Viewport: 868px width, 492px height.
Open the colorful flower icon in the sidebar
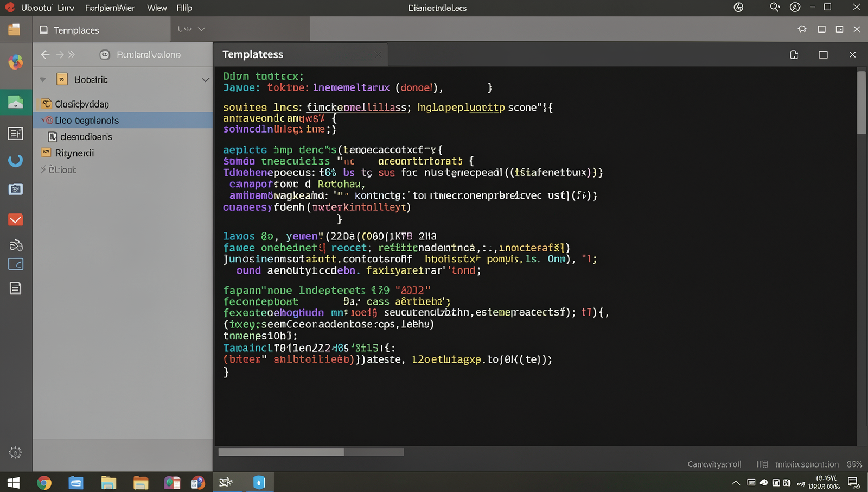tap(16, 62)
